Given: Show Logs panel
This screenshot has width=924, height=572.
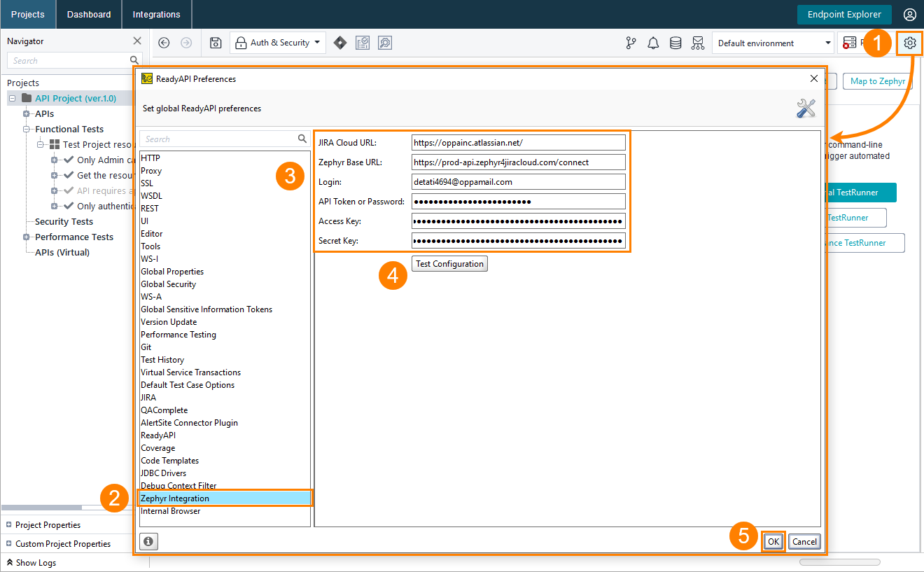Looking at the screenshot, I should point(31,563).
